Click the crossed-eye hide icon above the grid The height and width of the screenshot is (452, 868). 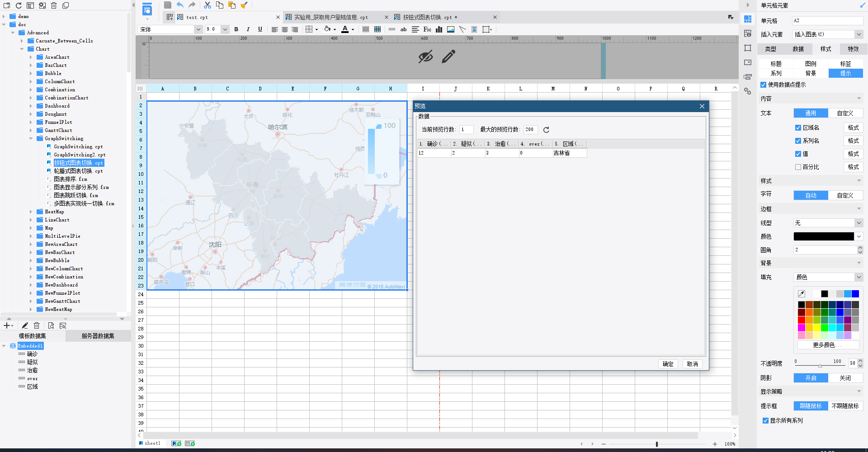pos(425,56)
